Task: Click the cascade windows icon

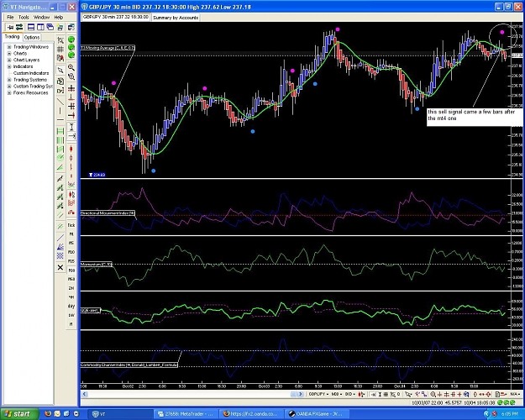Action: pos(50,27)
